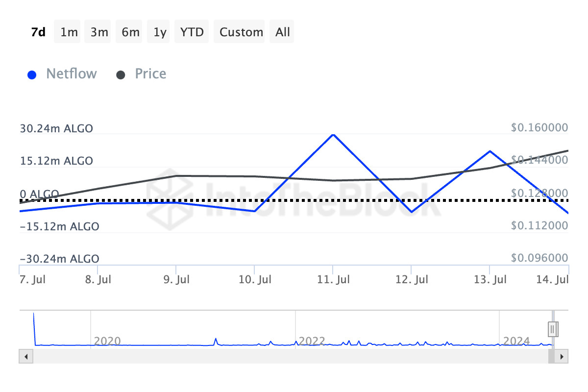Select the 7d time range
The image size is (588, 392).
point(38,32)
